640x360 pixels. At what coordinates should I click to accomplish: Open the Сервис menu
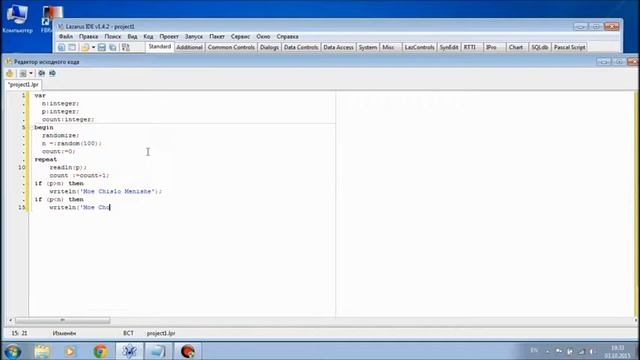[x=240, y=37]
